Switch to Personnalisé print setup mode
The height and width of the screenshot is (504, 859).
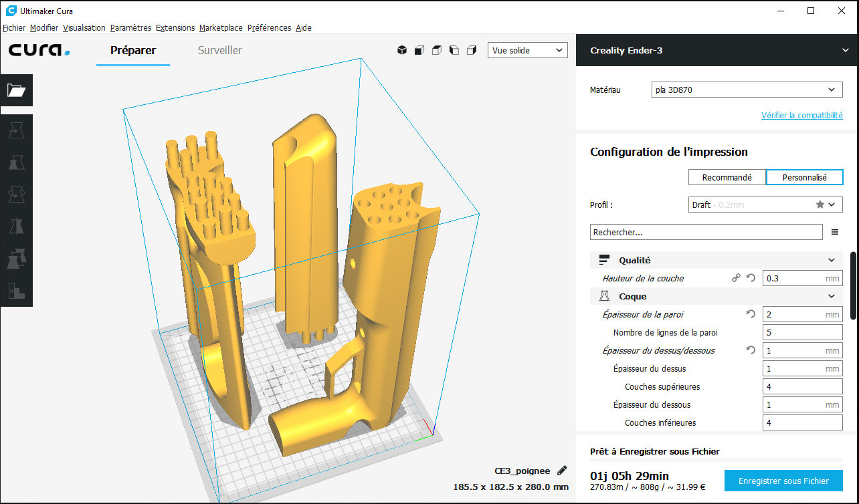coord(804,177)
